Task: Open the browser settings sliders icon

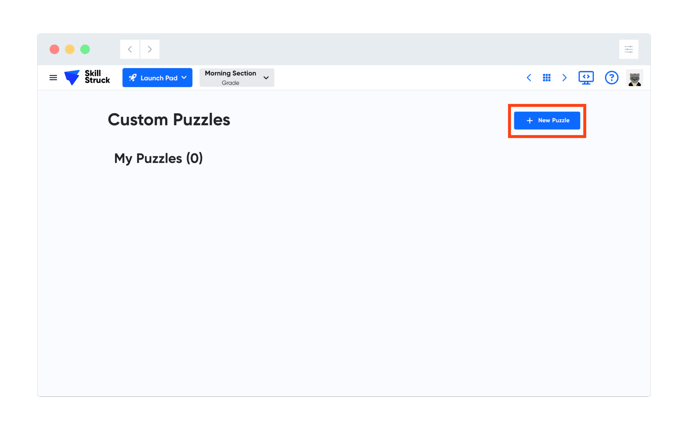Action: (x=628, y=49)
